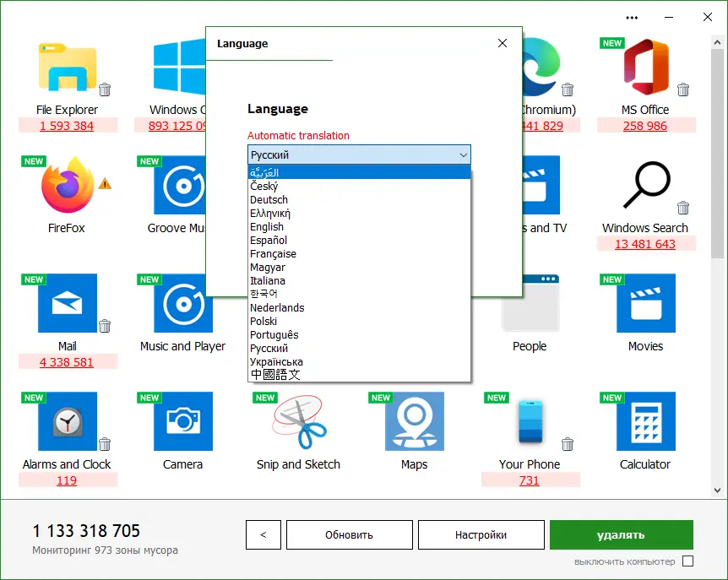Viewport: 728px width, 580px height.
Task: Open the 258 986 link under MS Office
Action: 645,126
